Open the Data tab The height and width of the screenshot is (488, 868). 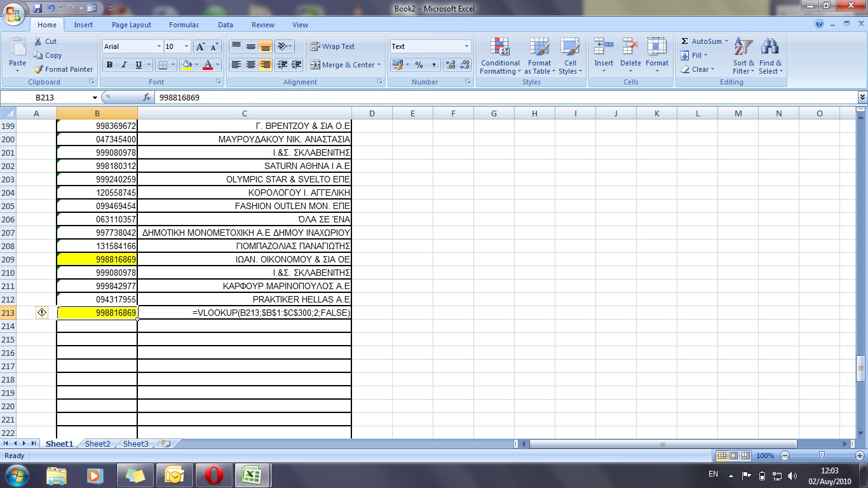226,25
